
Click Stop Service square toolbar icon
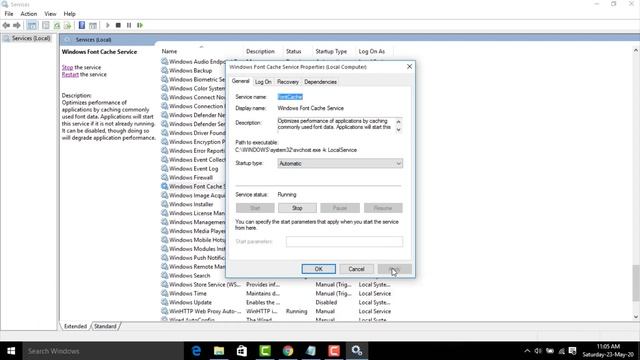pyautogui.click(x=118, y=25)
